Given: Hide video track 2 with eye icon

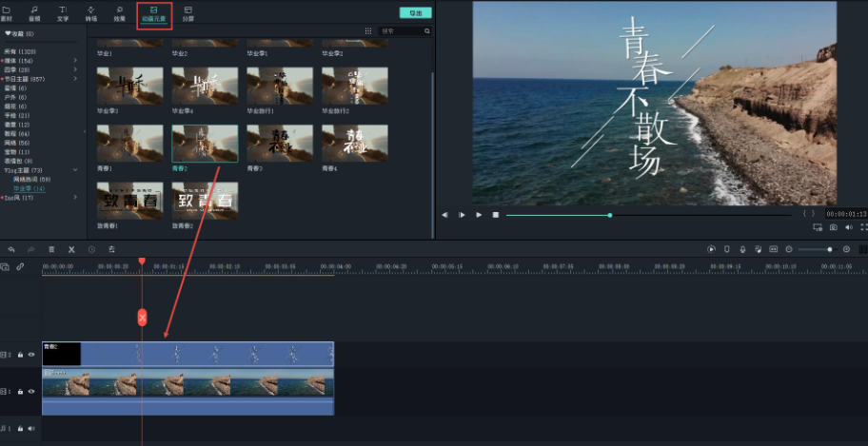Looking at the screenshot, I should 31,355.
